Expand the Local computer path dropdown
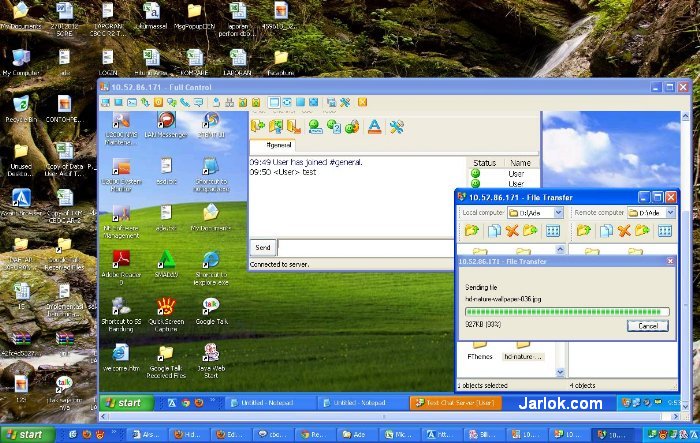This screenshot has width=700, height=443. coord(558,213)
